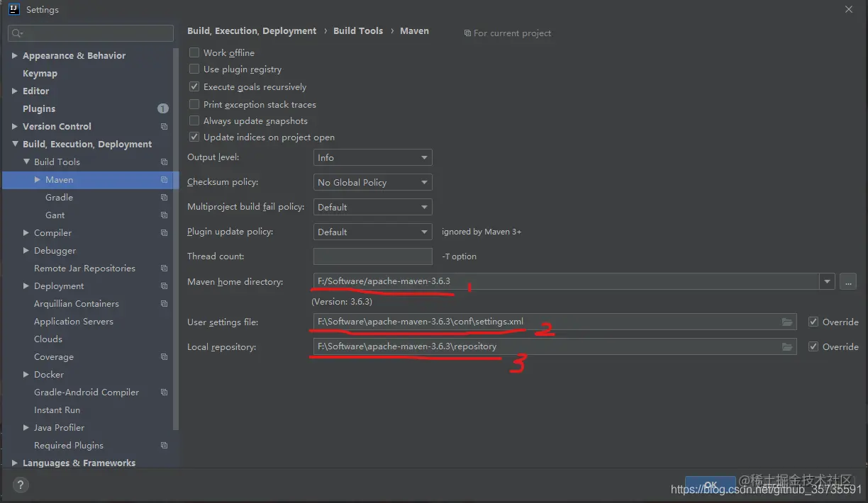
Task: Click the folder icon in Local repository field
Action: 787,347
